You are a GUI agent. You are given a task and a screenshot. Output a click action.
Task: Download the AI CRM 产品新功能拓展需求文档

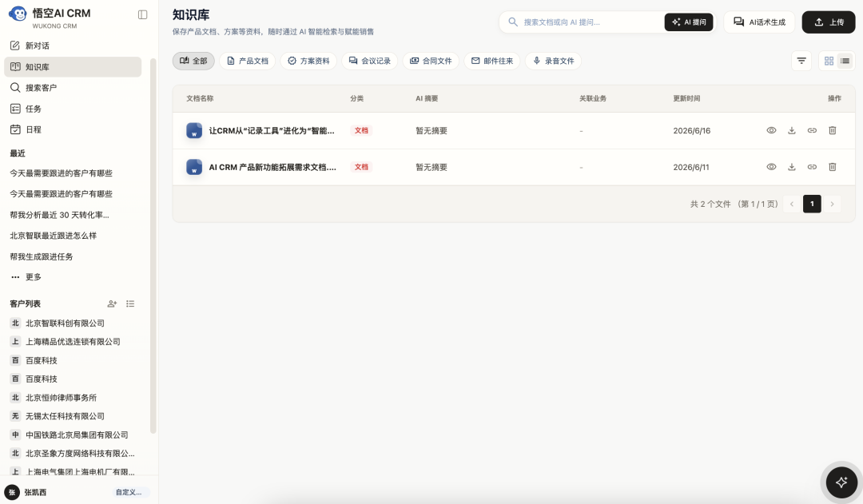point(791,167)
